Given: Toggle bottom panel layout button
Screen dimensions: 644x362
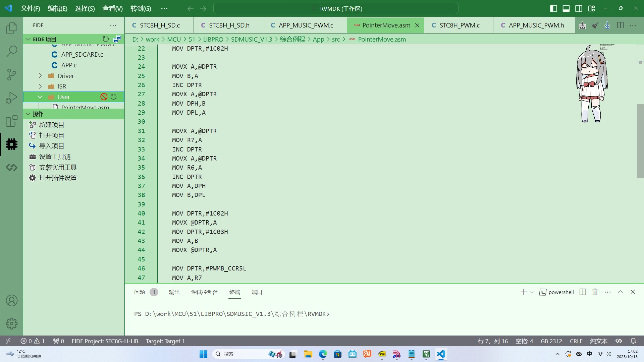Looking at the screenshot, I should point(566,8).
